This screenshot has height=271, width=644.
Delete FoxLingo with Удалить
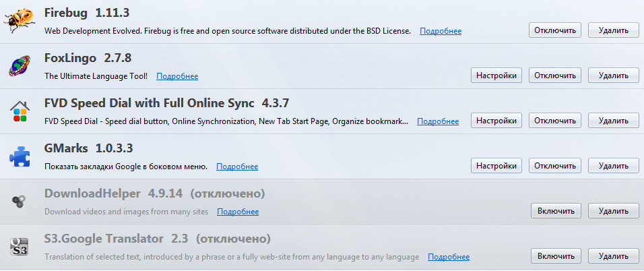tap(614, 76)
